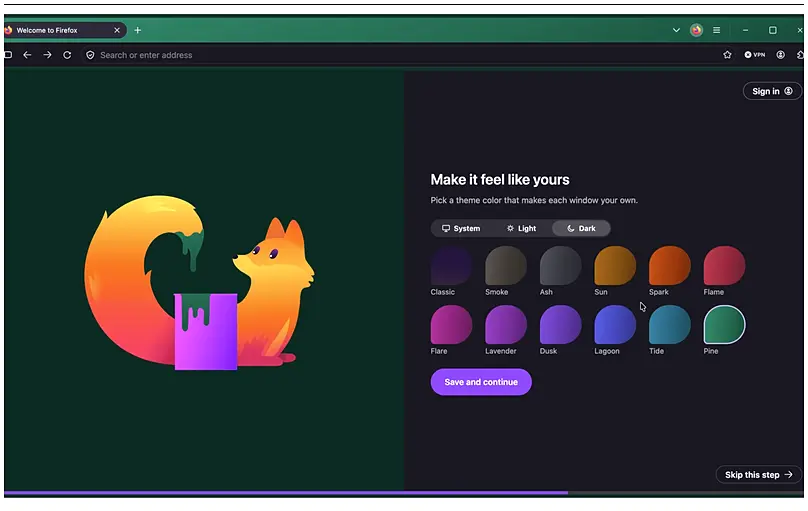Select the Welcome to Firefox tab

(x=64, y=30)
